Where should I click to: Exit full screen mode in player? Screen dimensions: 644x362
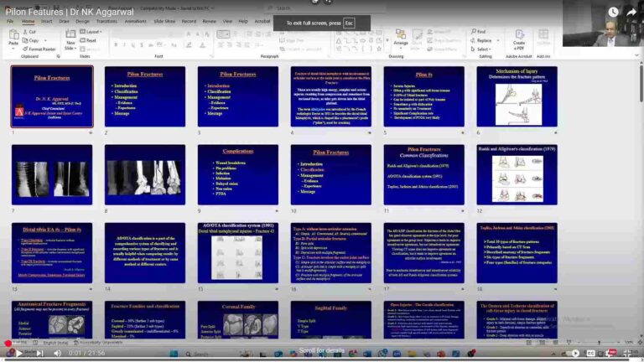coord(626,353)
